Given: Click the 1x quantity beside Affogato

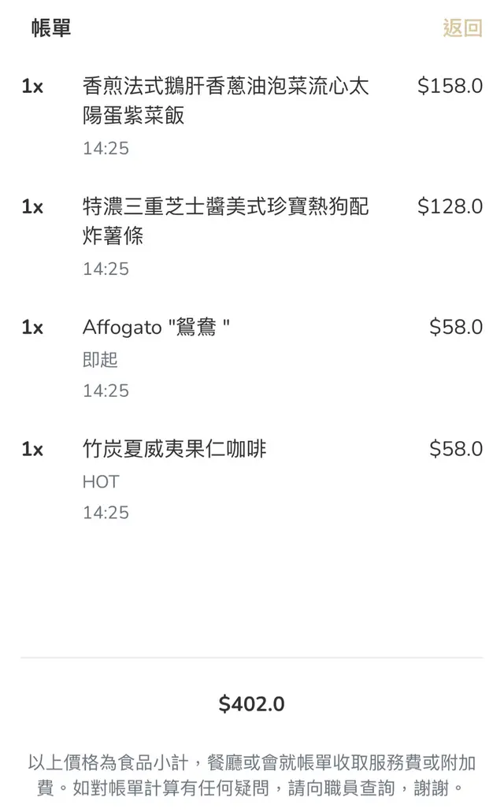Looking at the screenshot, I should coord(32,327).
